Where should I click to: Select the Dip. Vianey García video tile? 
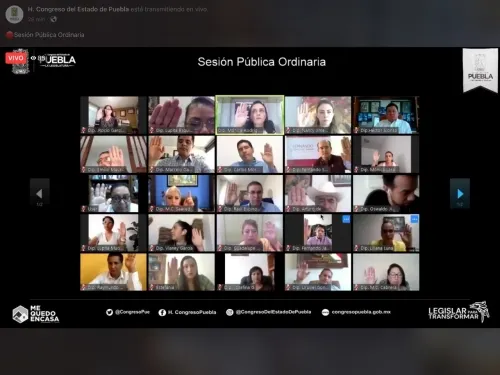point(182,233)
